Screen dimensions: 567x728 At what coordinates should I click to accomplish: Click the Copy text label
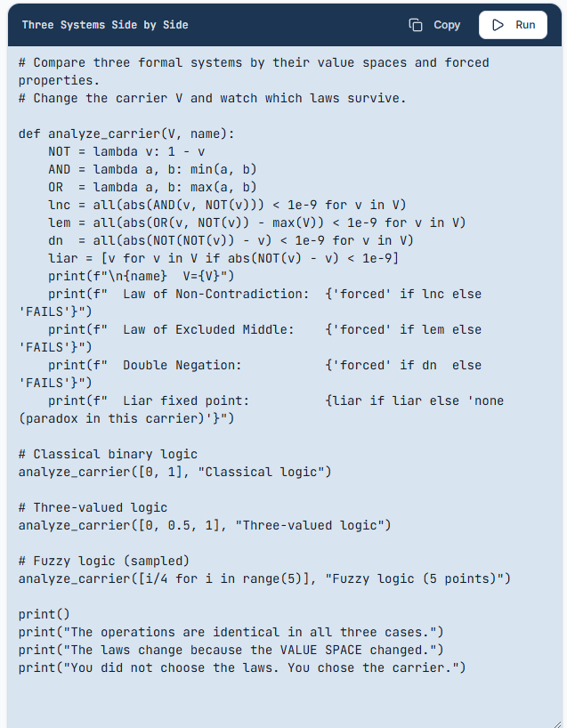click(447, 25)
